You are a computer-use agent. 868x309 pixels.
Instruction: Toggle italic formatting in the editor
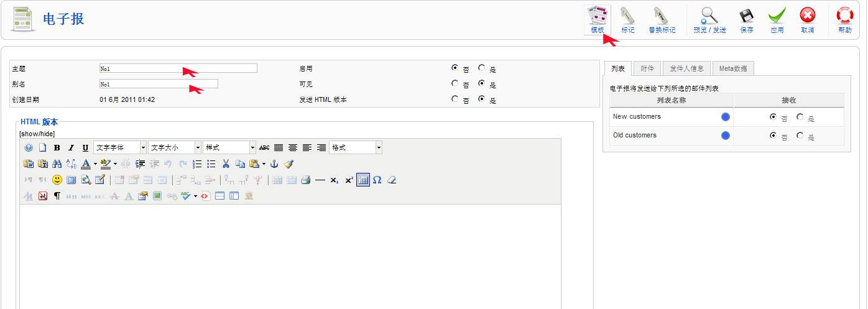pyautogui.click(x=71, y=148)
